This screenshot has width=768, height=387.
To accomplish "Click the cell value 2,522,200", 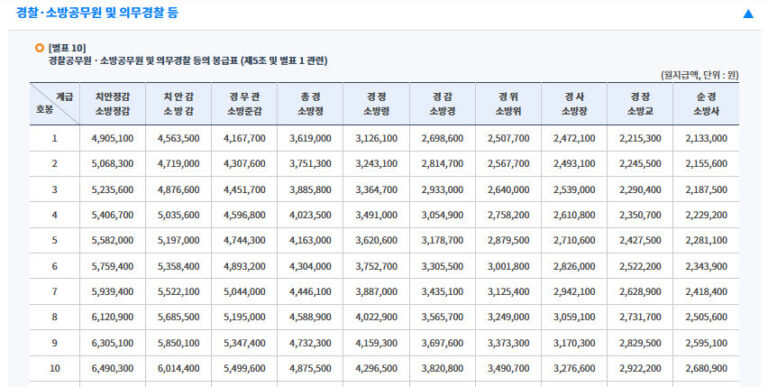I will 640,266.
